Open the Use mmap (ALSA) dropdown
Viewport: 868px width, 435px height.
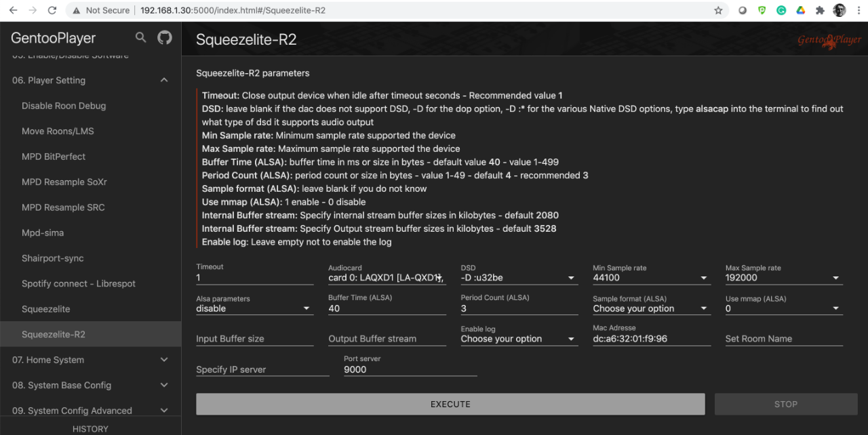point(784,308)
